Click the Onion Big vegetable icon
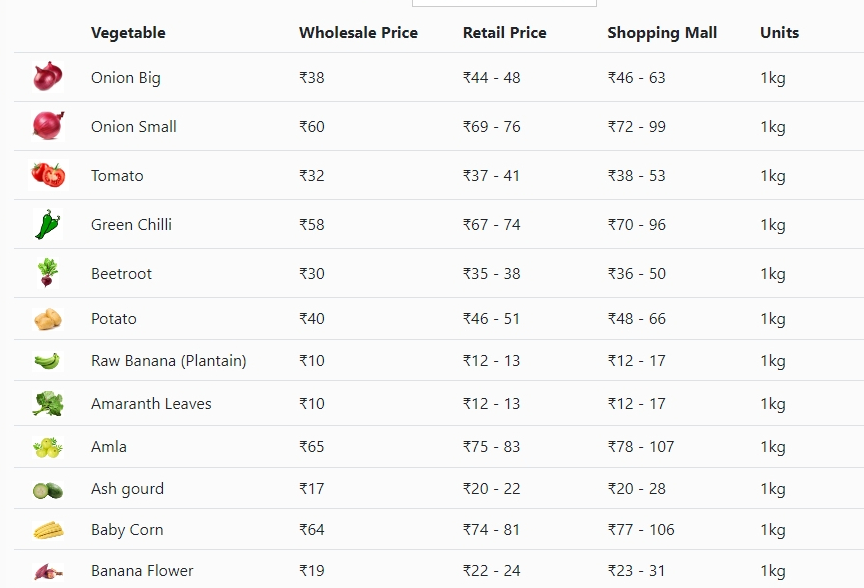Screen dimensions: 864x588 48,77
